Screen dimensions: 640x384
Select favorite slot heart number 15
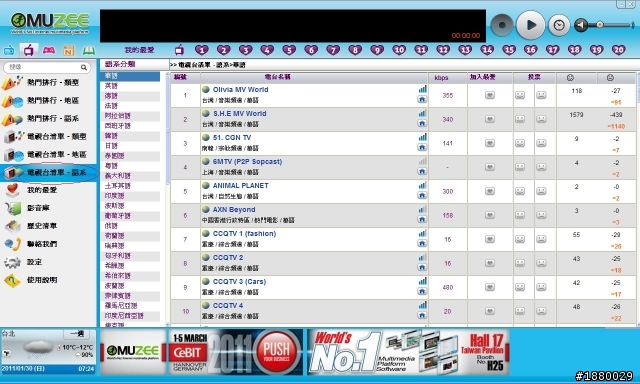click(x=509, y=50)
